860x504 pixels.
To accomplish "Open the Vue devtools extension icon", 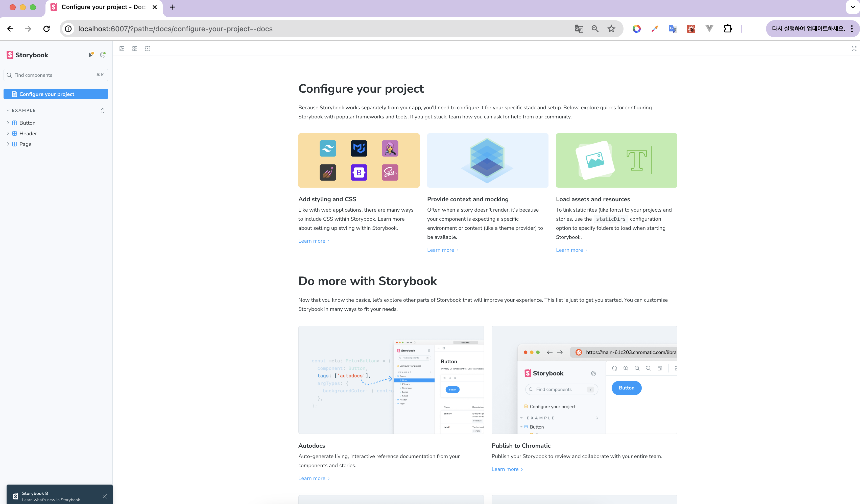I will [709, 29].
